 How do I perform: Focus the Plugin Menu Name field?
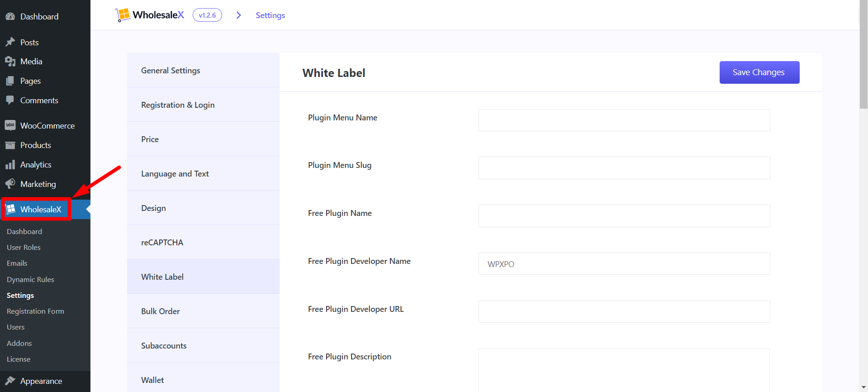tap(624, 120)
